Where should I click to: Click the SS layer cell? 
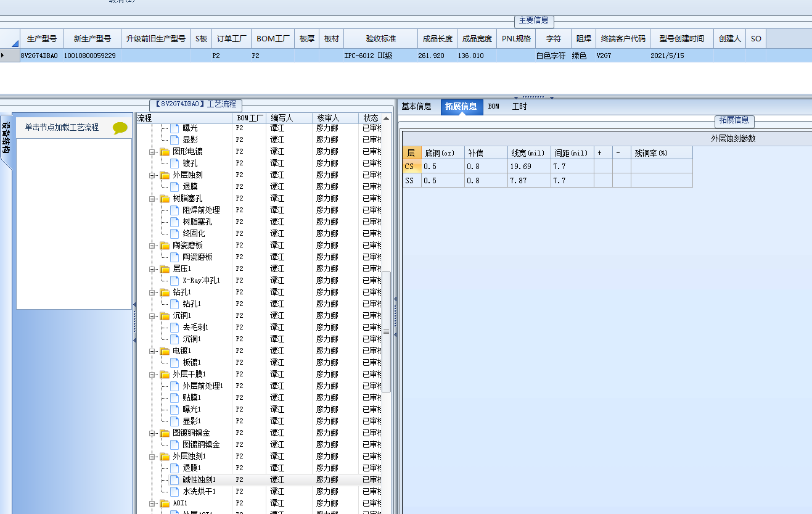tap(412, 181)
